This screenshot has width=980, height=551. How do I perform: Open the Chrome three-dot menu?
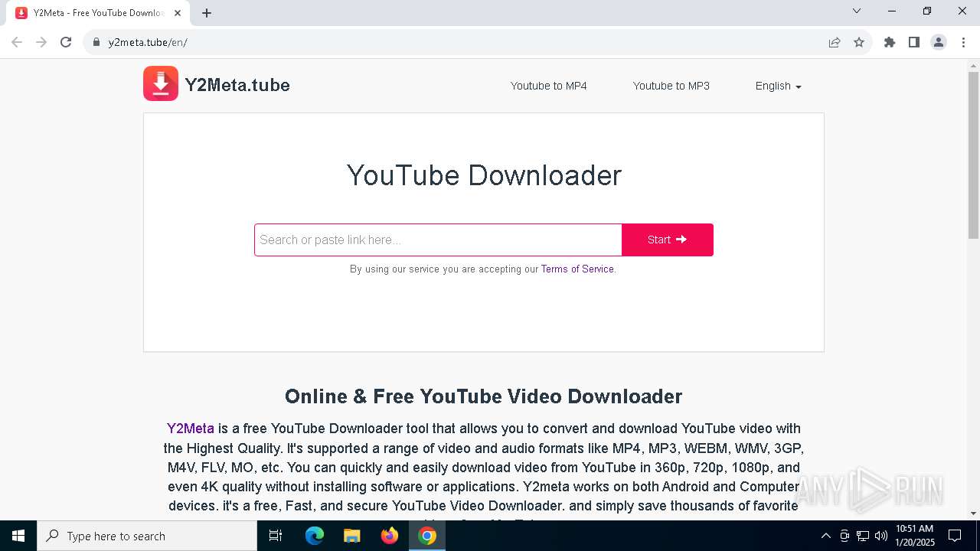963,42
